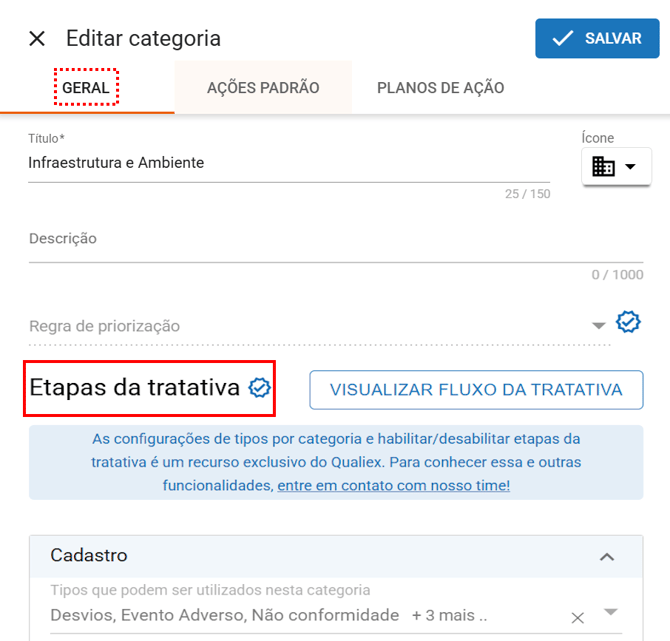Open the Regra de priorização dropdown arrow
This screenshot has height=641, width=670.
pos(598,326)
